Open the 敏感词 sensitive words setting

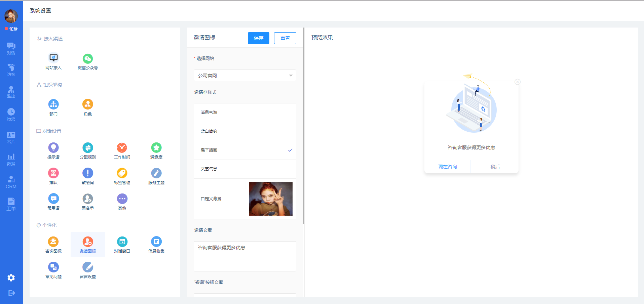(88, 176)
